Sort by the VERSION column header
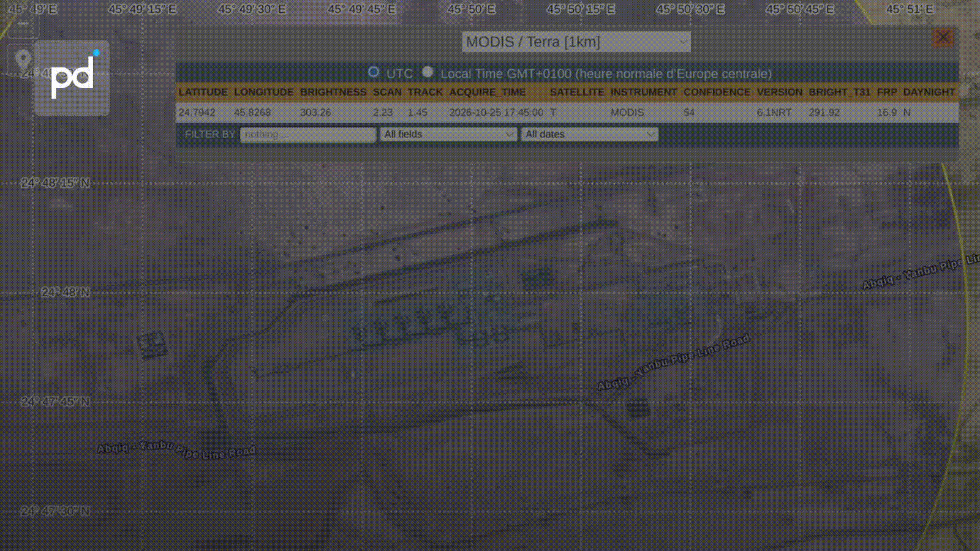Image resolution: width=980 pixels, height=551 pixels. click(x=779, y=92)
